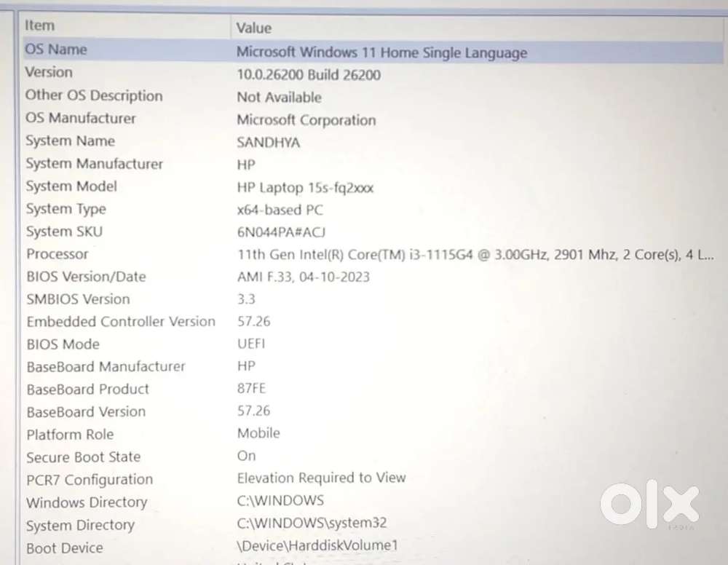Screen dimensions: 728x565
Task: Click the '3.3' SMBIOS value
Action: pos(246,299)
